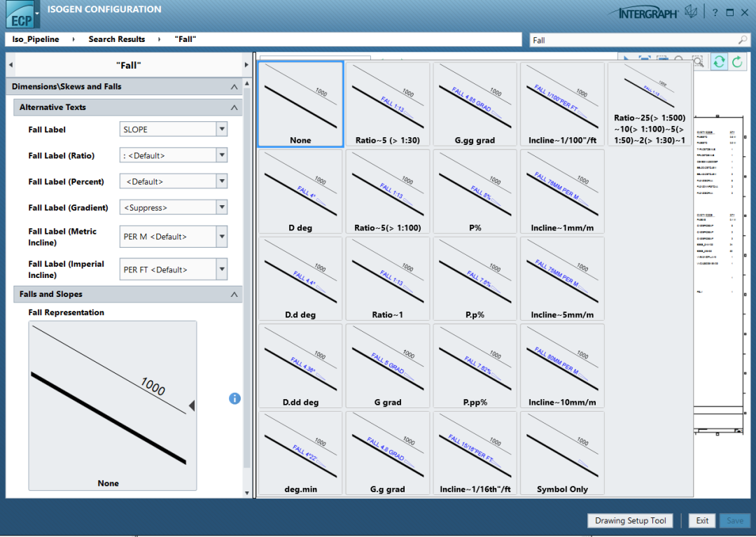756x537 pixels.
Task: Choose the Incline~1/16th"/ft tile
Action: [x=475, y=453]
